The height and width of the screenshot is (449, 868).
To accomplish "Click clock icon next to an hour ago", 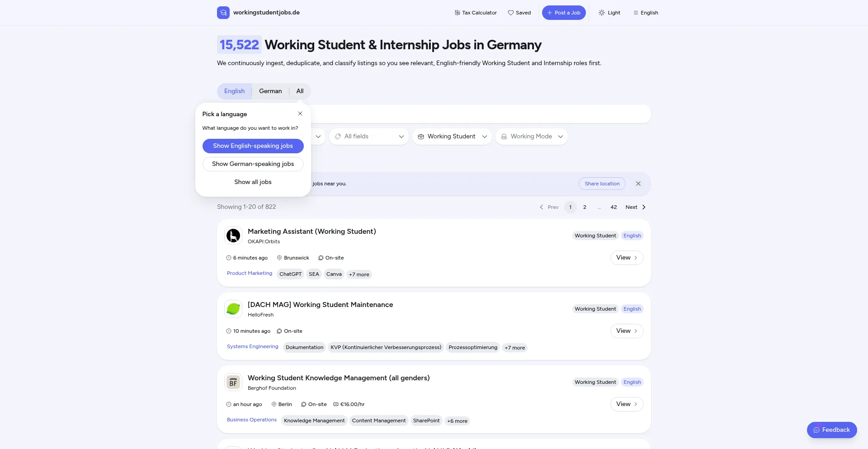I will click(x=229, y=404).
